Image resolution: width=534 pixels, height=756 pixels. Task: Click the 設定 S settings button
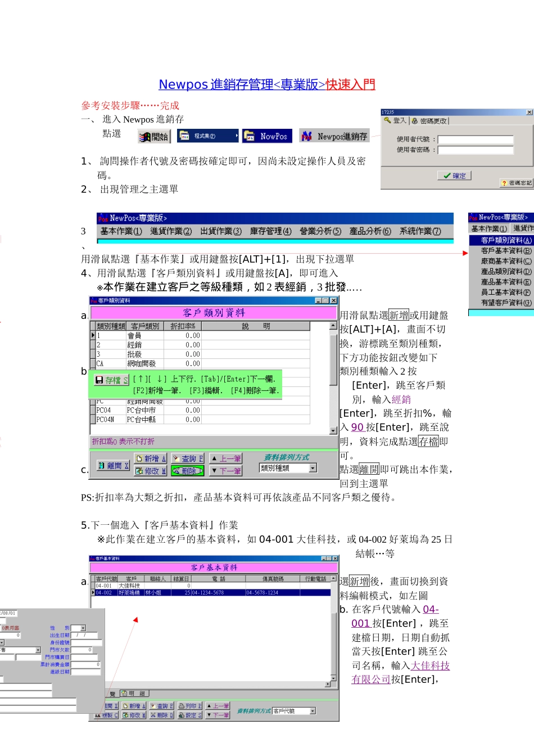coord(190,715)
